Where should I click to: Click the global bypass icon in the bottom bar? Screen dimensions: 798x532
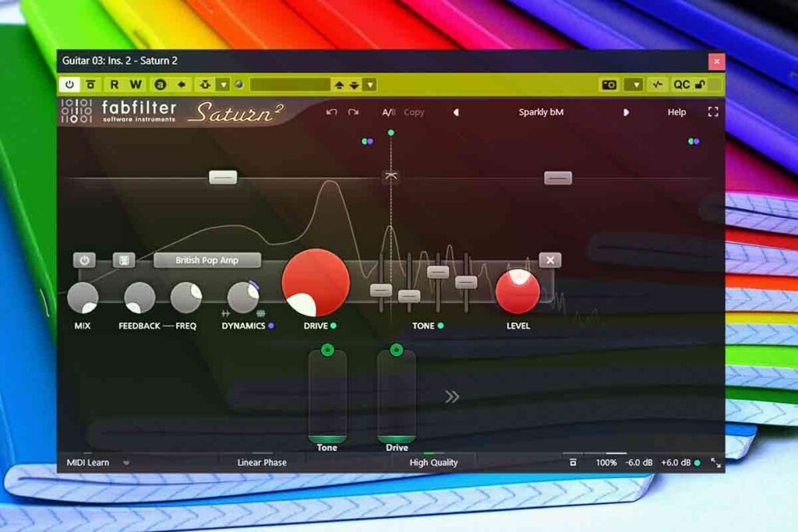[573, 463]
